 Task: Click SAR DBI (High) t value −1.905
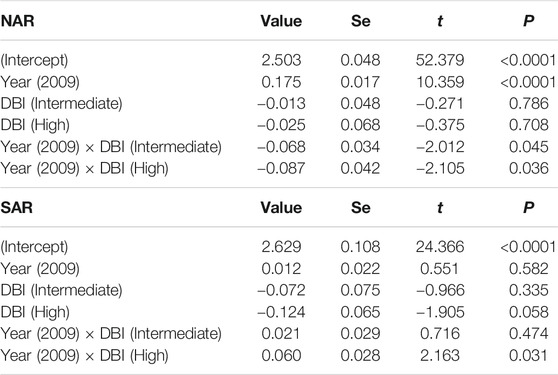[440, 312]
